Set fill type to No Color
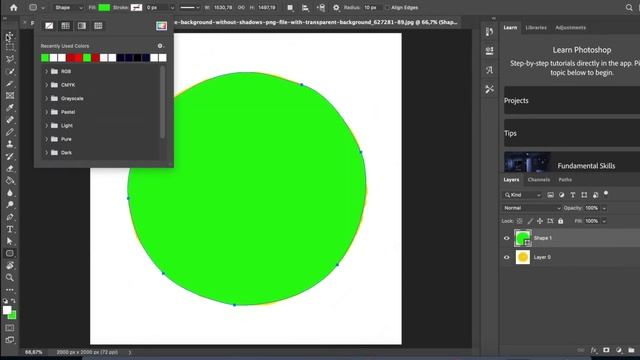 click(x=49, y=26)
